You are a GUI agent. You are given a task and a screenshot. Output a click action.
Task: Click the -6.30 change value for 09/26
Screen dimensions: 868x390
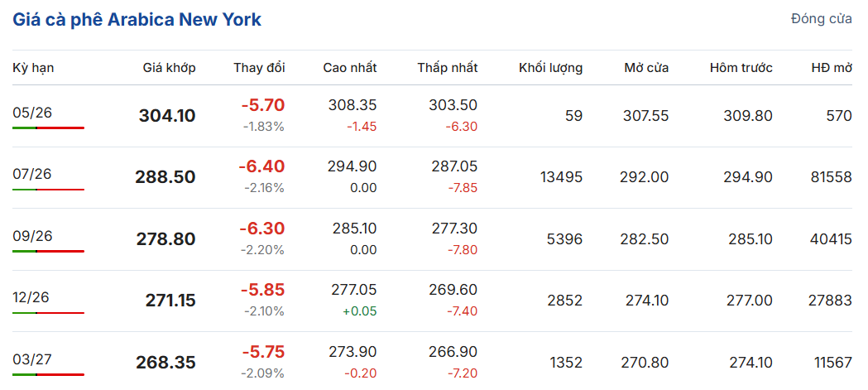coord(261,228)
